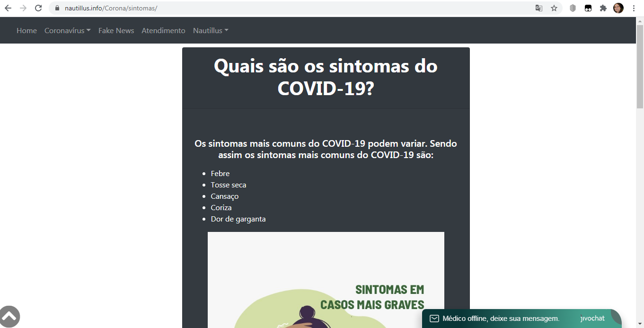Reload the sintomas page
The height and width of the screenshot is (328, 644).
[37, 8]
